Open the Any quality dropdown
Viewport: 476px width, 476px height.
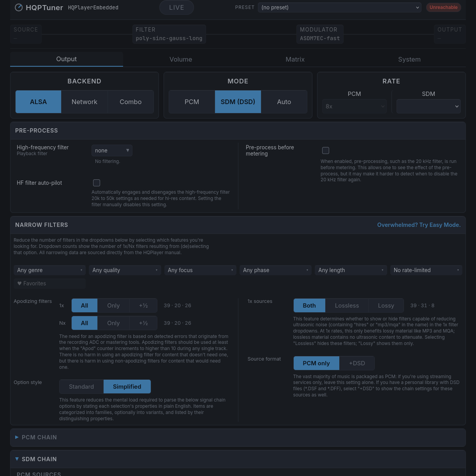125,270
